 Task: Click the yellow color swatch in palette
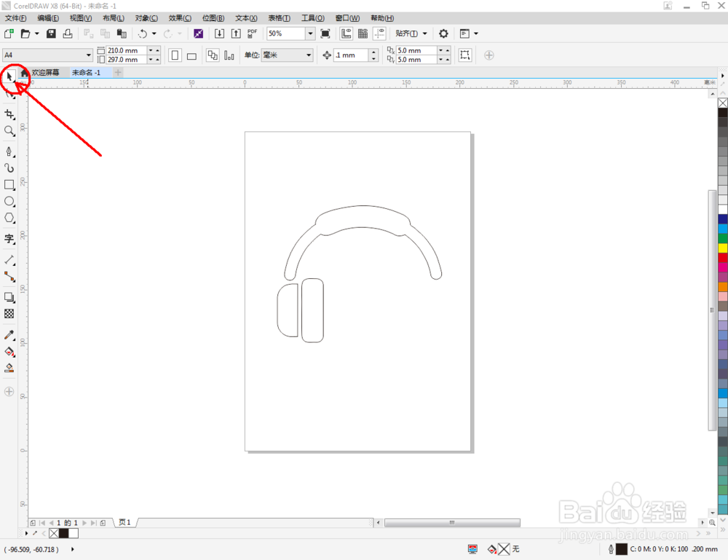tap(723, 248)
